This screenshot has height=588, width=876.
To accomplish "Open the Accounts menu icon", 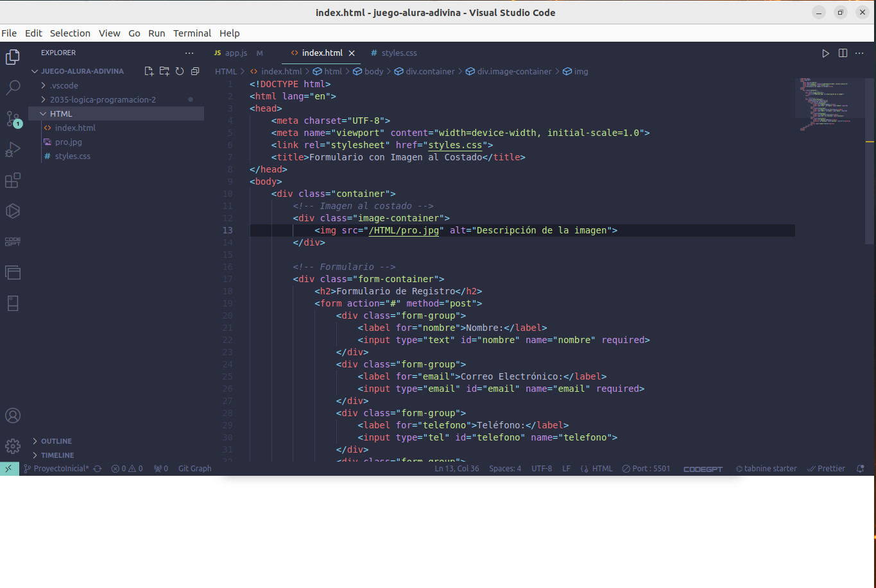I will pyautogui.click(x=13, y=416).
